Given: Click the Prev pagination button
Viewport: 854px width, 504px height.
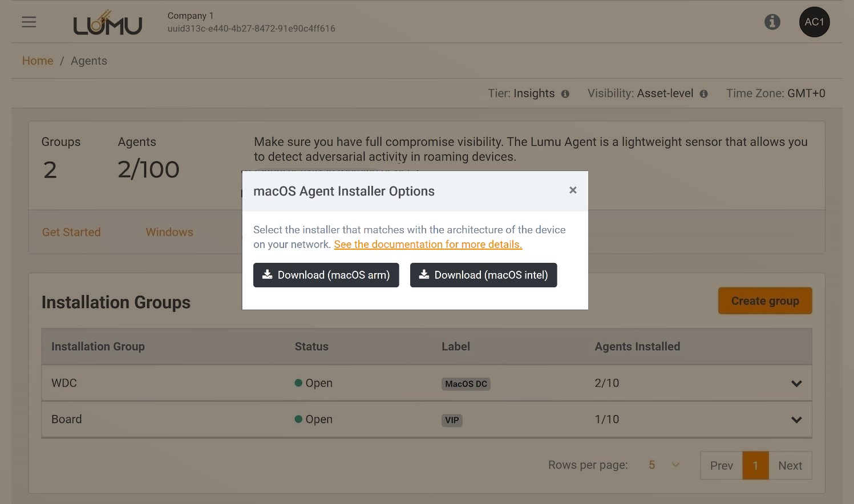Looking at the screenshot, I should point(721,466).
